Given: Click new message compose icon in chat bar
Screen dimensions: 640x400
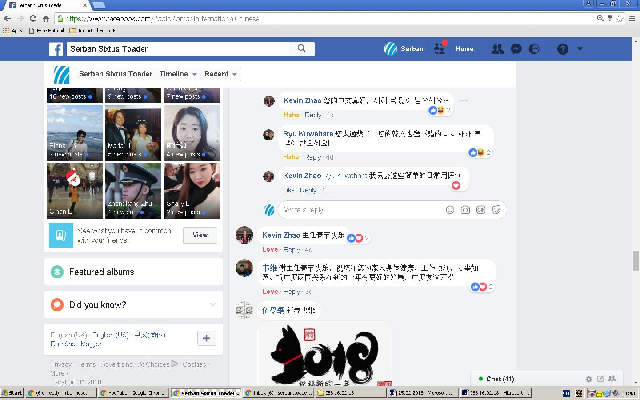Looking at the screenshot, I should [x=600, y=379].
